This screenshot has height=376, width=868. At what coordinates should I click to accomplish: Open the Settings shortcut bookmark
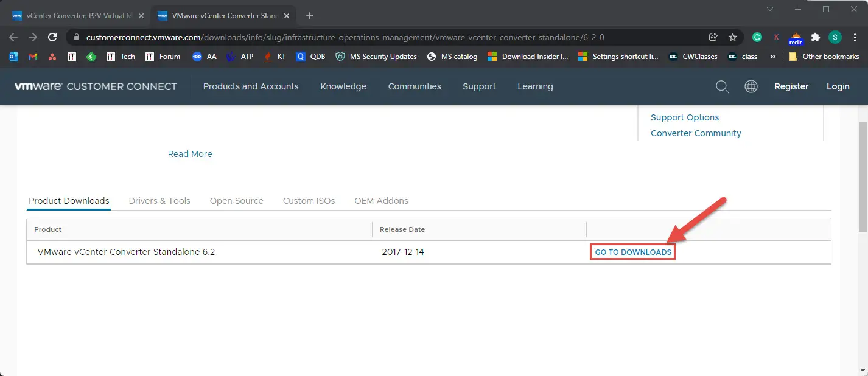(618, 57)
